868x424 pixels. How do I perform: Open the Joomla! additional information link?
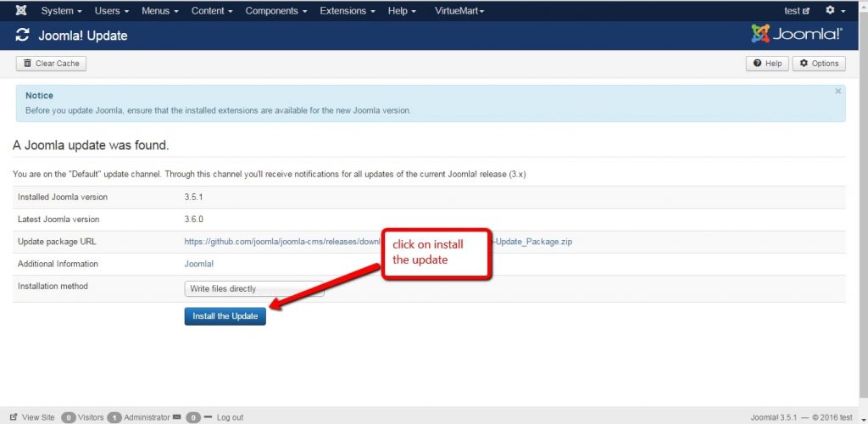pos(198,264)
